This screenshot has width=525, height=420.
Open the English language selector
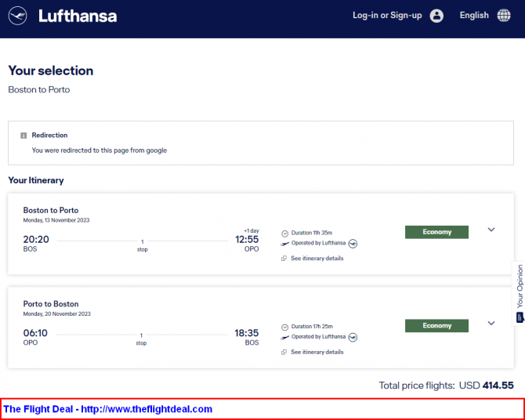click(474, 16)
